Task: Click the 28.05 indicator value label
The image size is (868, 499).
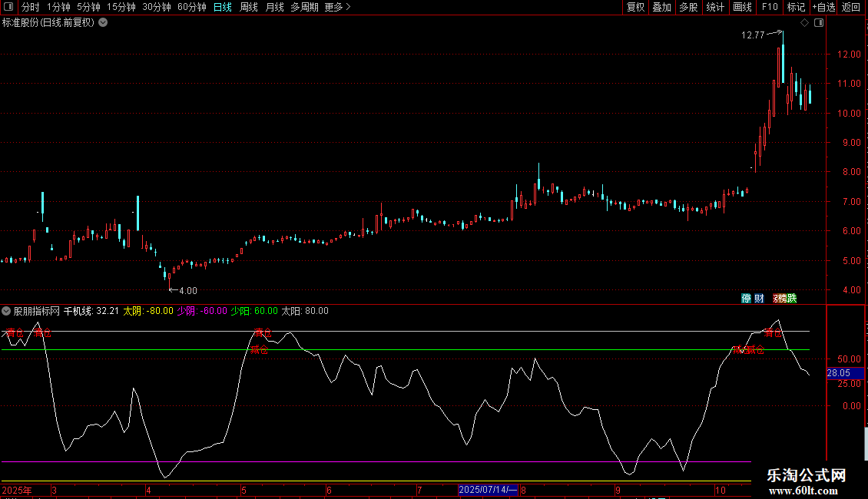Action: coord(838,373)
